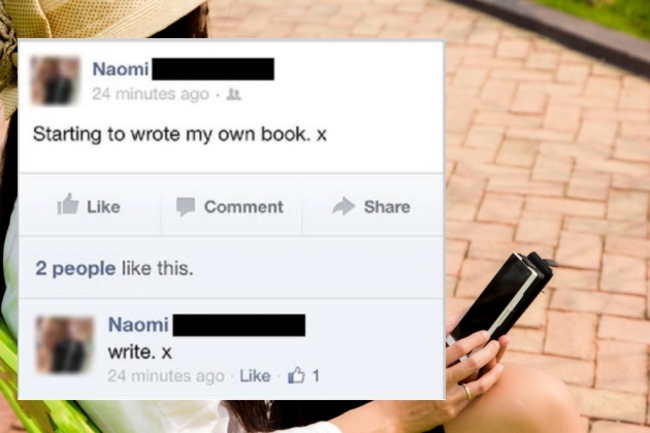
Task: Click the comment text "write. x"
Action: click(140, 352)
